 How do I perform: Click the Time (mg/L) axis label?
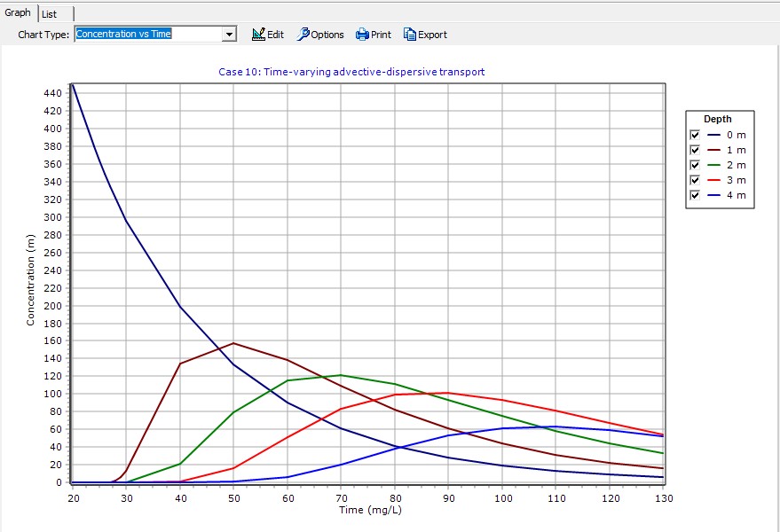tap(367, 512)
